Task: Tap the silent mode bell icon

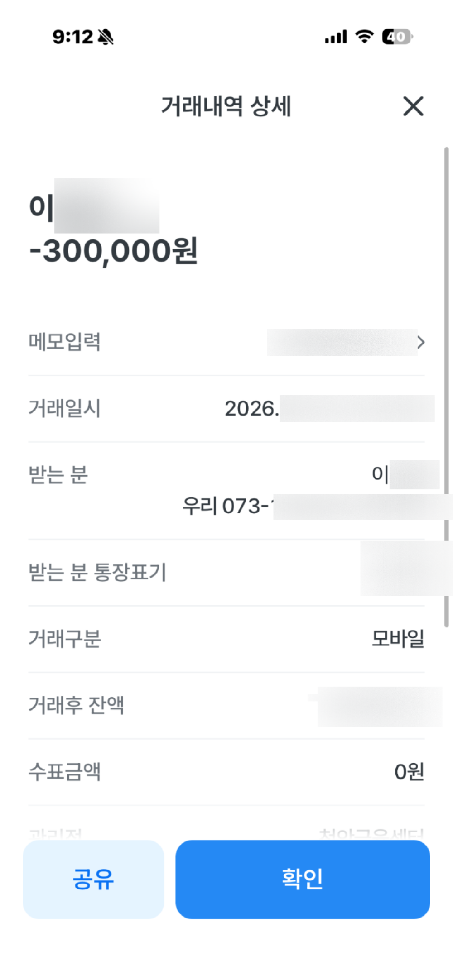Action: (106, 37)
